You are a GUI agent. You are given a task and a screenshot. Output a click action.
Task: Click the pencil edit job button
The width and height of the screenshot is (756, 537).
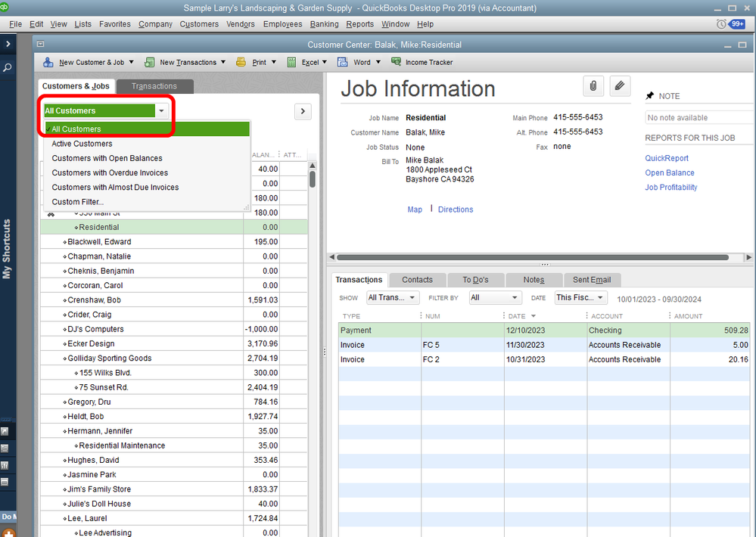[620, 86]
